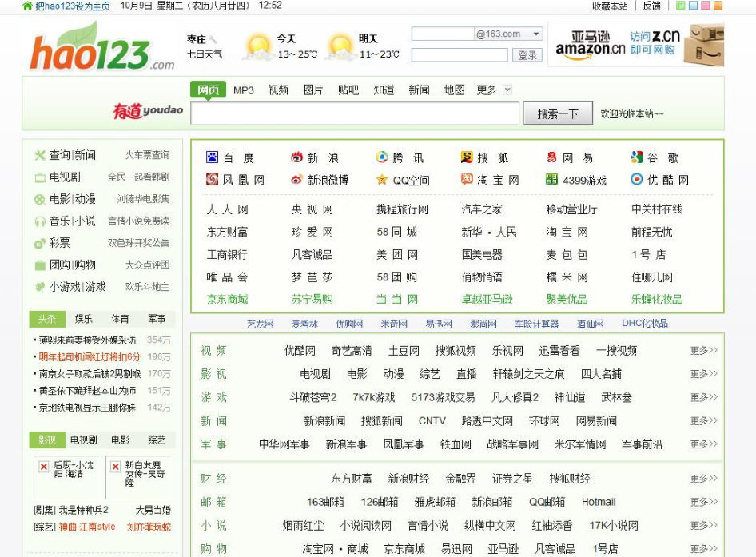The height and width of the screenshot is (557, 756).
Task: Open the 收藏本站 link
Action: coord(610,6)
